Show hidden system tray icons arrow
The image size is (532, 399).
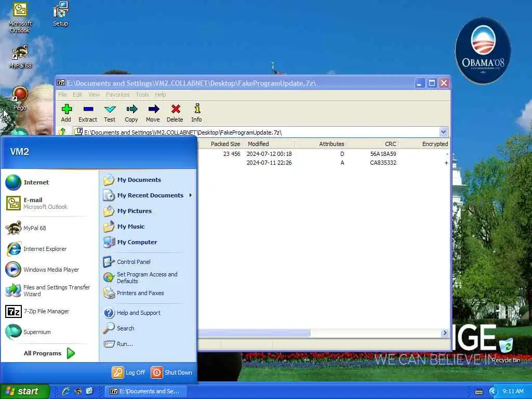coord(493,392)
